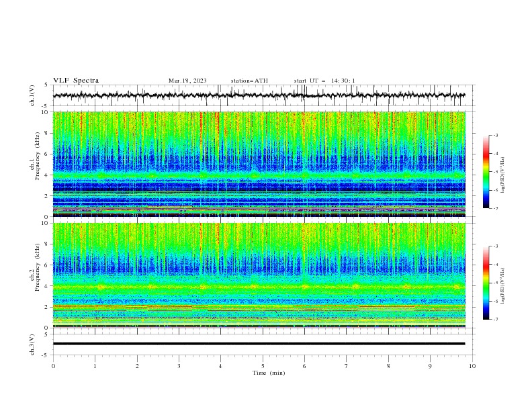The image size is (532, 411).
Task: Click the 'start UT = 14:30: 1' text
Action: point(324,81)
